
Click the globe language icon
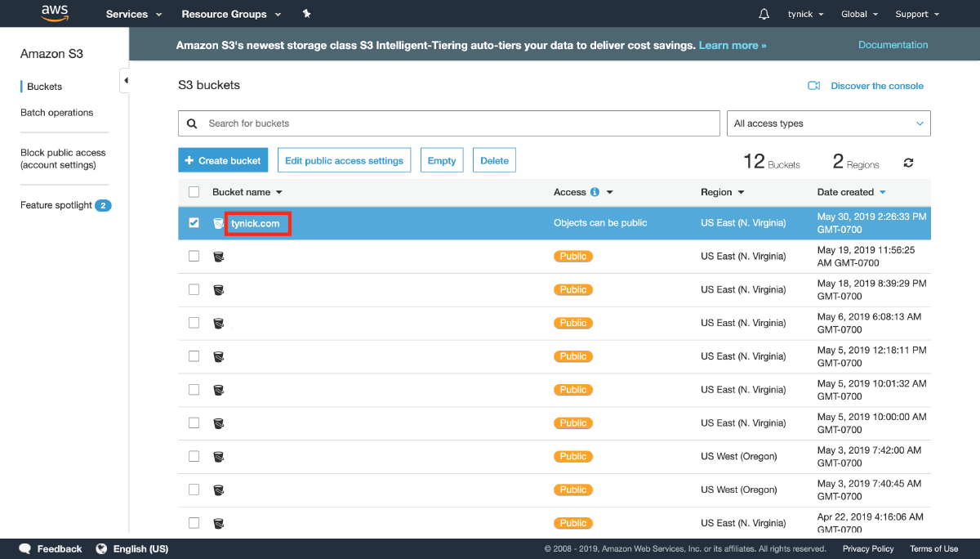click(x=101, y=549)
